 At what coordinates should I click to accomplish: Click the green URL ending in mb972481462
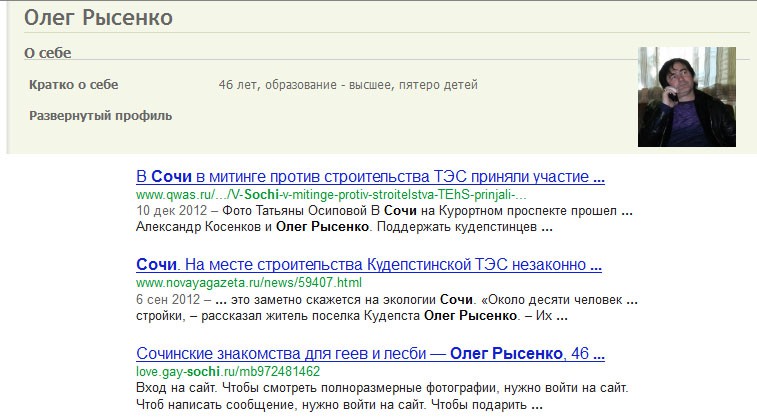coord(227,372)
